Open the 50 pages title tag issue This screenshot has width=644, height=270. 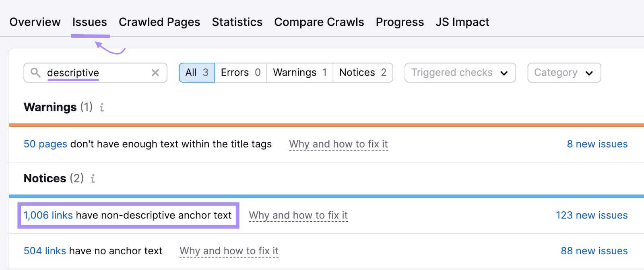coord(45,144)
